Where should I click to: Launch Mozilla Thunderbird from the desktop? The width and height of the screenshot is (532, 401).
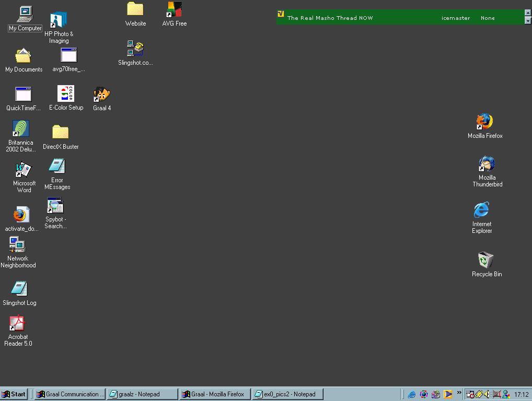[487, 164]
